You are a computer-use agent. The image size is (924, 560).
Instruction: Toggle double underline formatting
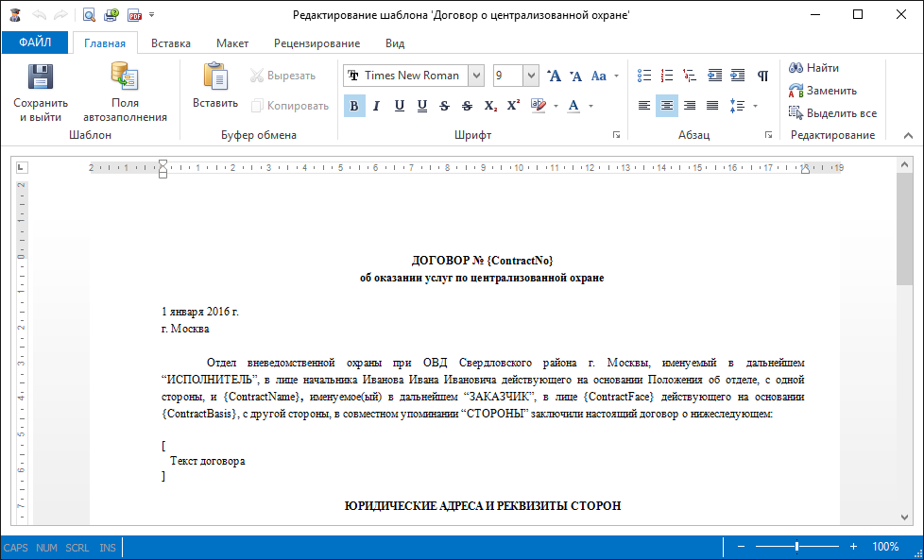coord(422,106)
